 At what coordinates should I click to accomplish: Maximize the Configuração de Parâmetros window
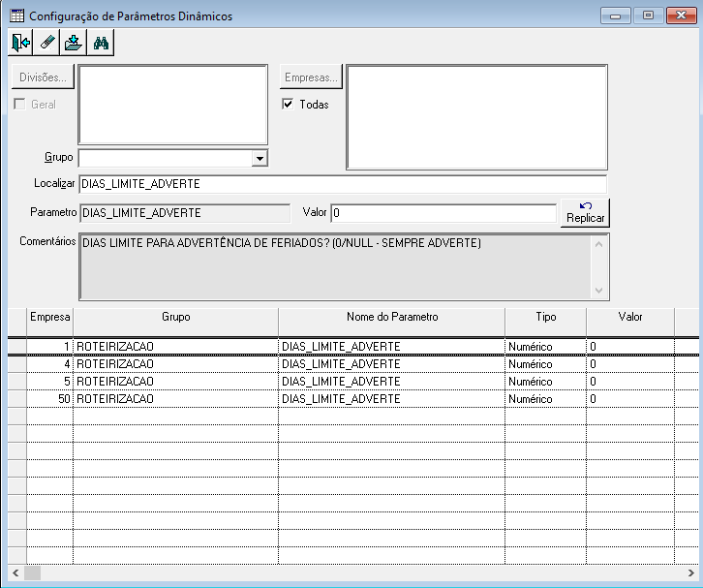pos(648,15)
